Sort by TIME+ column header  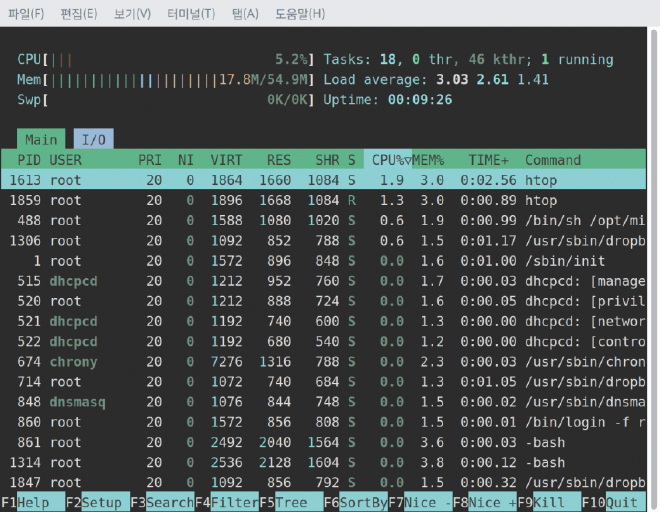coord(489,160)
